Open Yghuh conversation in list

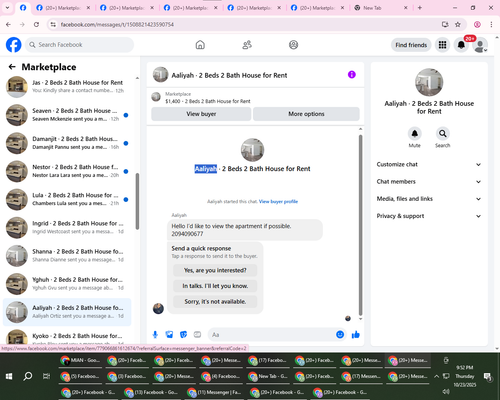(x=67, y=284)
